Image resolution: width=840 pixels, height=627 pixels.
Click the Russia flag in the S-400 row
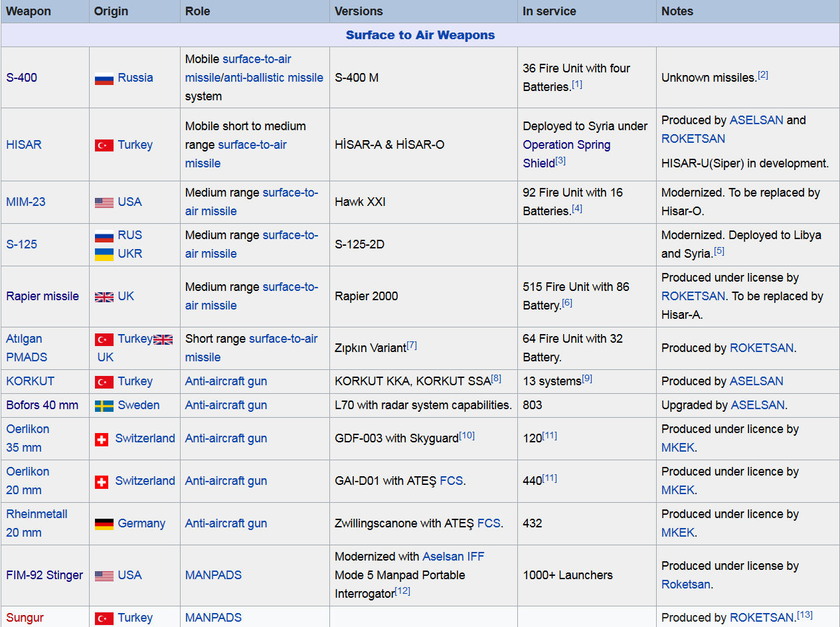[x=104, y=78]
